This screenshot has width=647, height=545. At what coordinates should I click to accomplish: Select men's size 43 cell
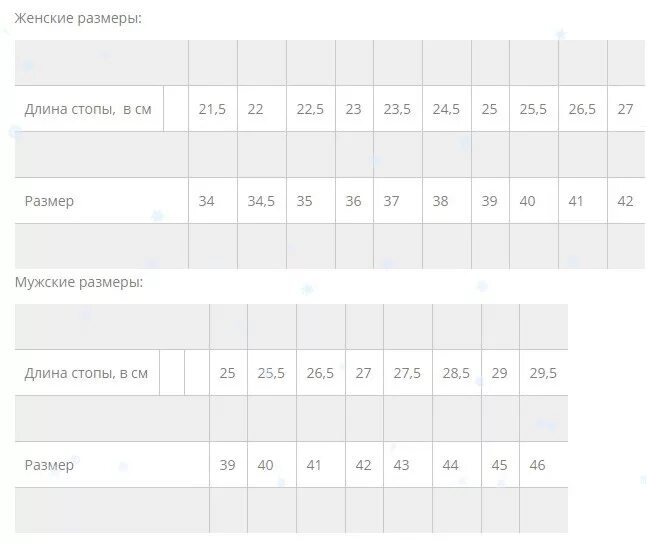(x=402, y=465)
